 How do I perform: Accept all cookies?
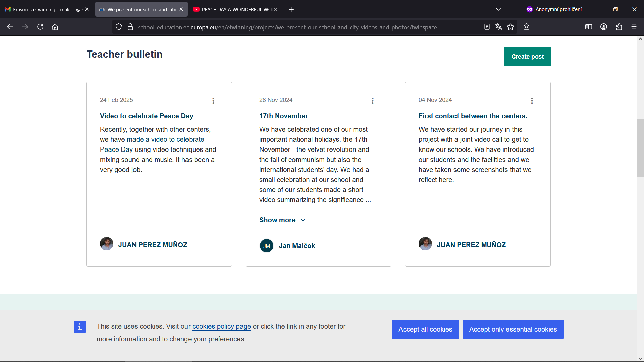(x=425, y=329)
